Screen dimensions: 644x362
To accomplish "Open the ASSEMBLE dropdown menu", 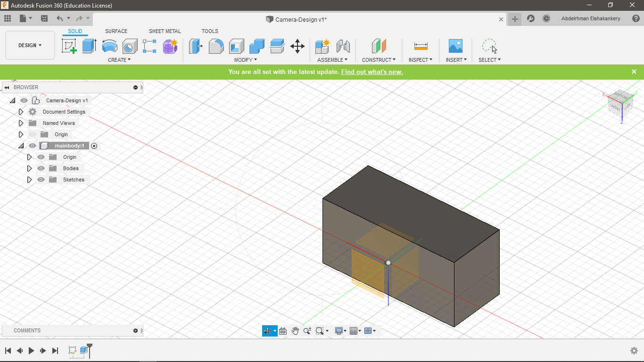I will click(332, 60).
